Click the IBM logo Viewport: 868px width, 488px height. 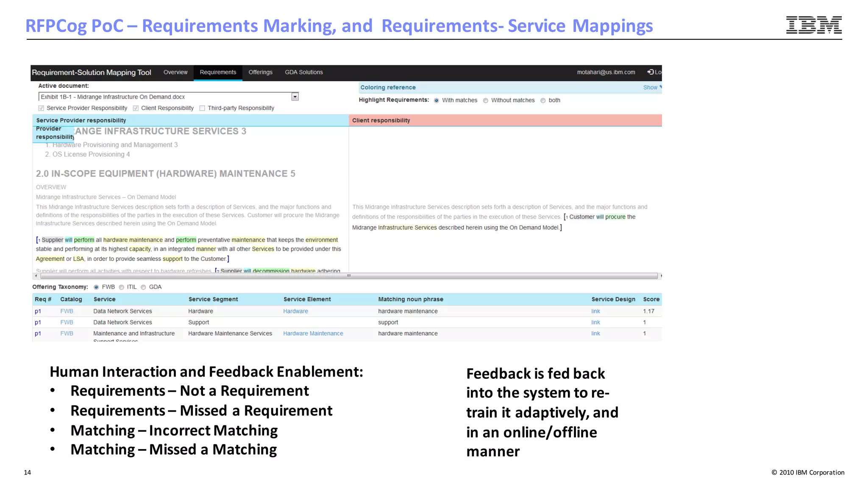pyautogui.click(x=814, y=25)
